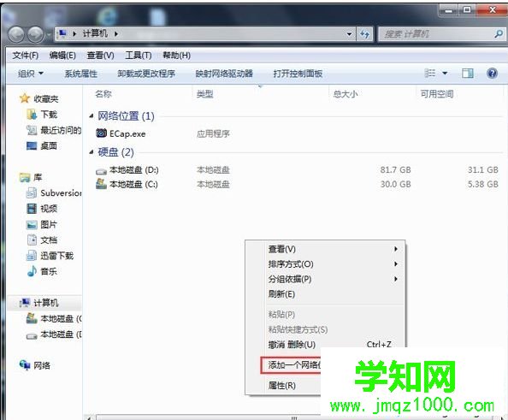This screenshot has height=420, width=508.
Task: Open the 文件(F) menu
Action: coord(26,56)
